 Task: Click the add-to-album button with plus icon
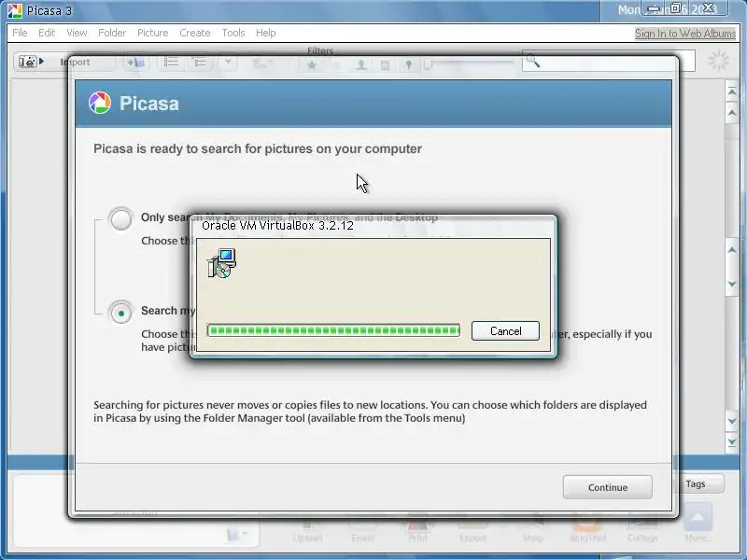136,63
